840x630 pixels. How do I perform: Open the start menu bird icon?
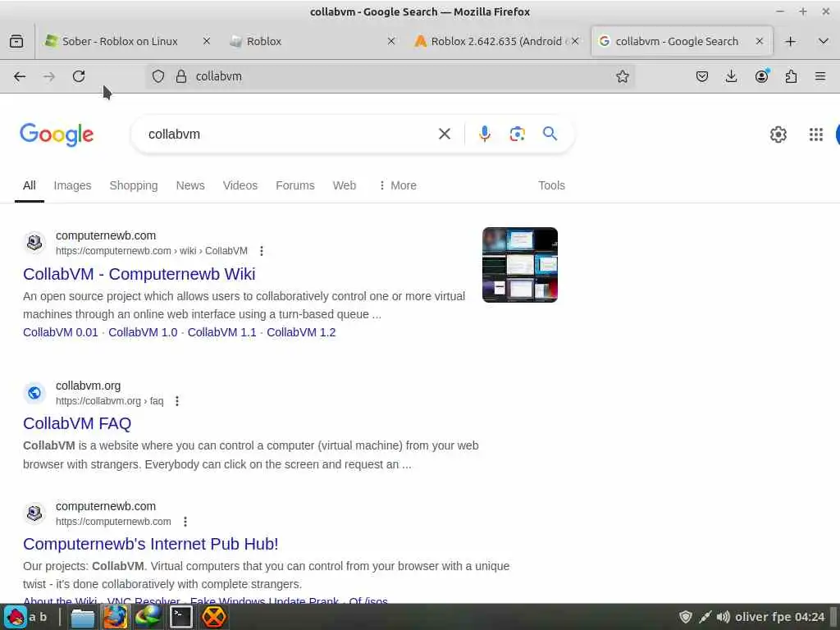[16, 617]
